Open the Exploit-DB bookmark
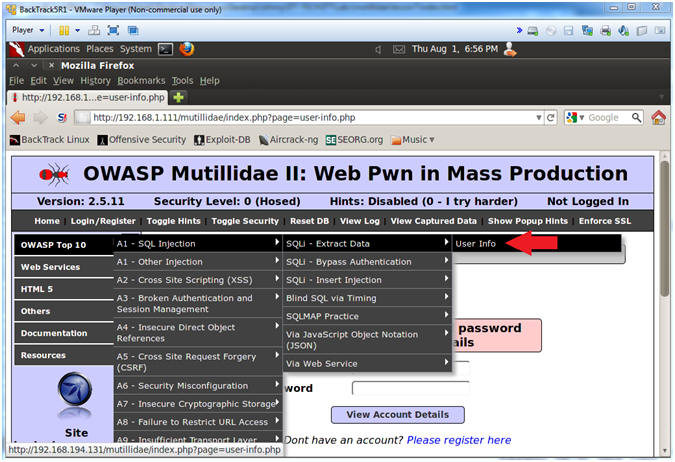The height and width of the screenshot is (462, 675). [x=222, y=140]
